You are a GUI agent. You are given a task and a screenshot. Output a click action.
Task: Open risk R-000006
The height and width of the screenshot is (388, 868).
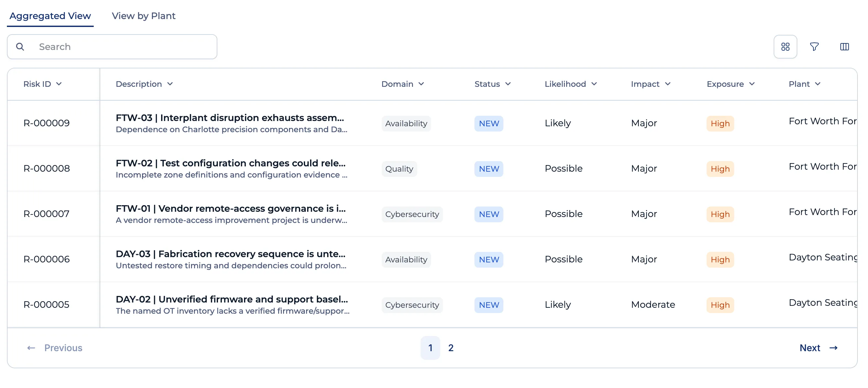point(46,259)
